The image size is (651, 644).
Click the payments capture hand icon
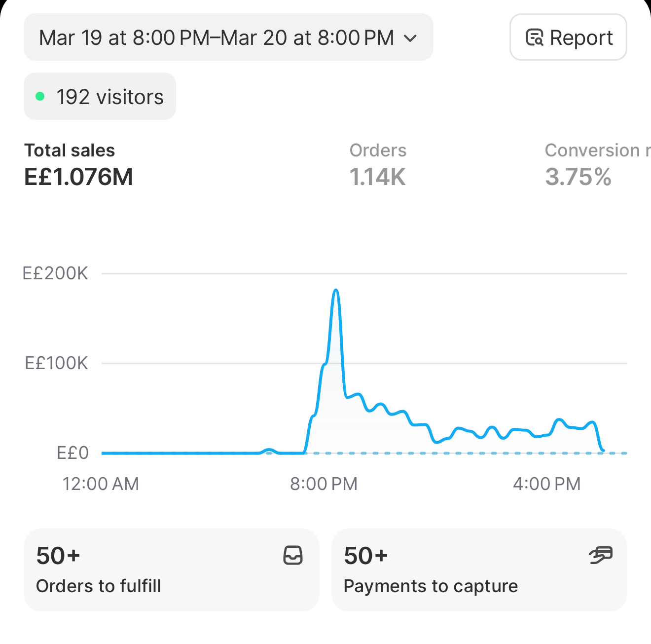(601, 555)
